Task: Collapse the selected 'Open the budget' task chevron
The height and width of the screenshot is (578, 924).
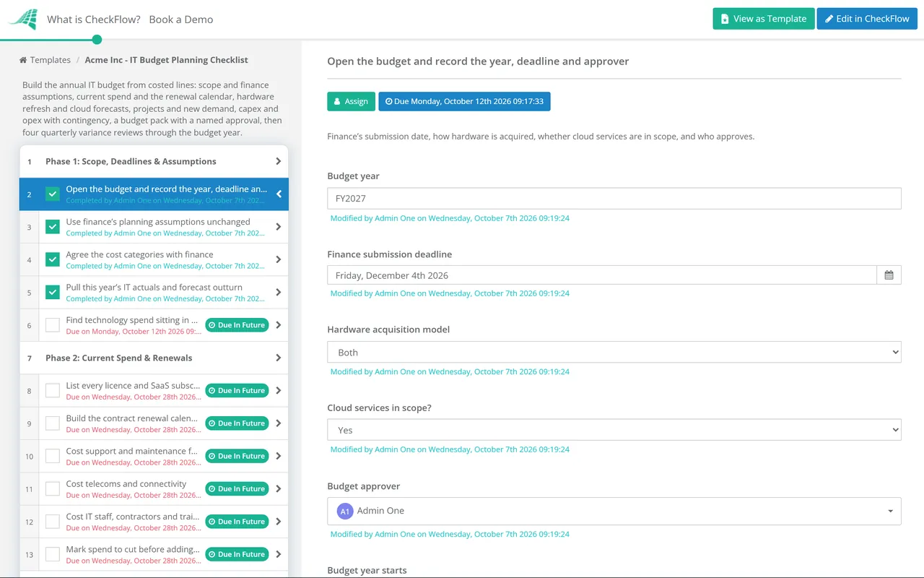Action: (279, 194)
